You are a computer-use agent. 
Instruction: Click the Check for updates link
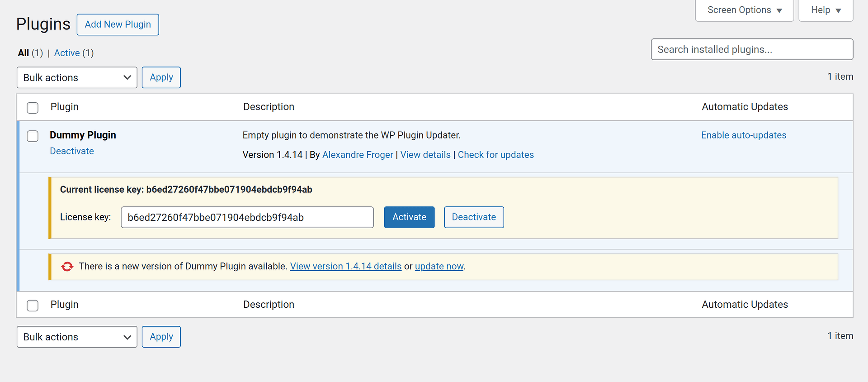point(495,155)
